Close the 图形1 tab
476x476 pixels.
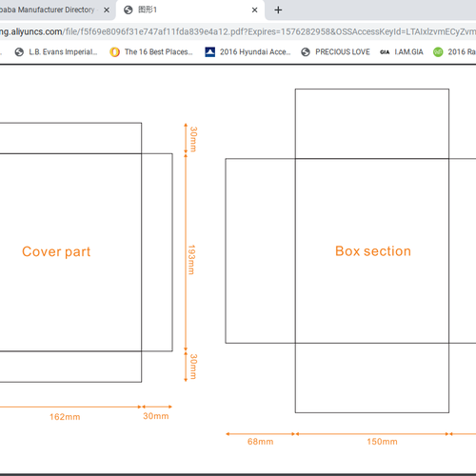pyautogui.click(x=254, y=10)
